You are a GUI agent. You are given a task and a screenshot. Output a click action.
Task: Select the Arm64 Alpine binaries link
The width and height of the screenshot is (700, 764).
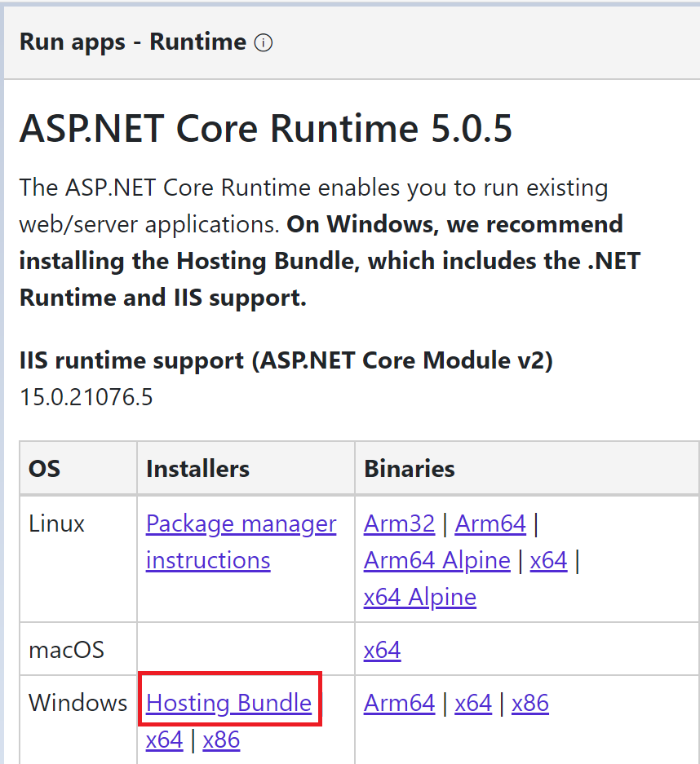(436, 560)
